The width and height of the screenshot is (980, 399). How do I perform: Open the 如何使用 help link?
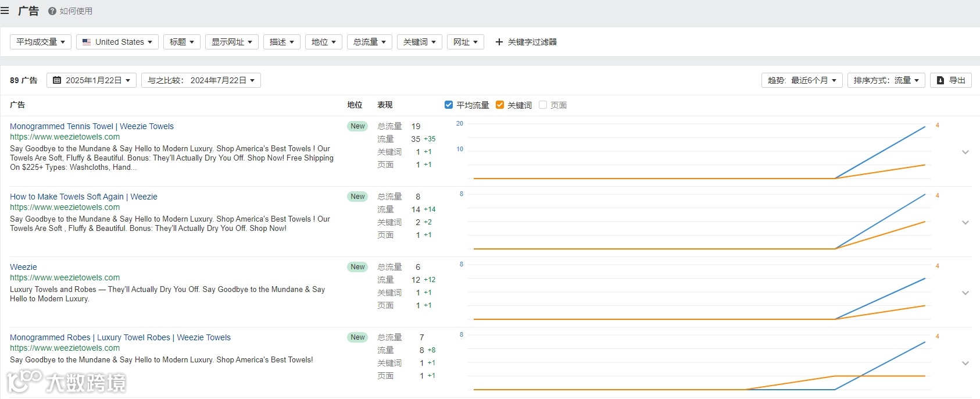click(70, 11)
